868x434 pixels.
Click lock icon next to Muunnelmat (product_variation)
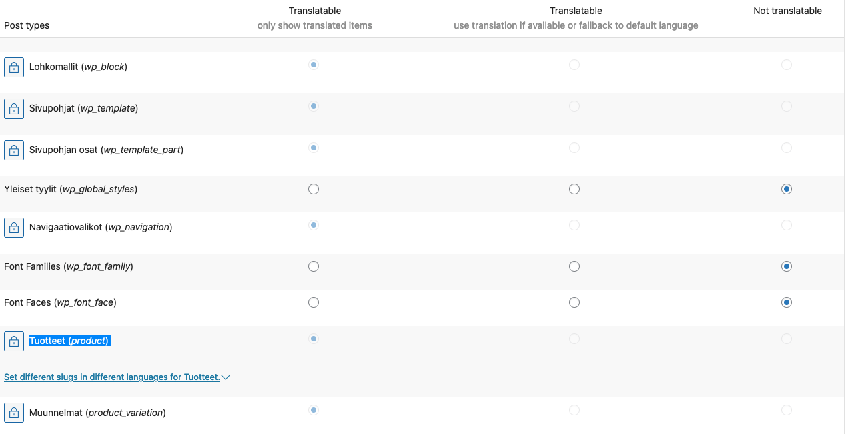tap(14, 413)
